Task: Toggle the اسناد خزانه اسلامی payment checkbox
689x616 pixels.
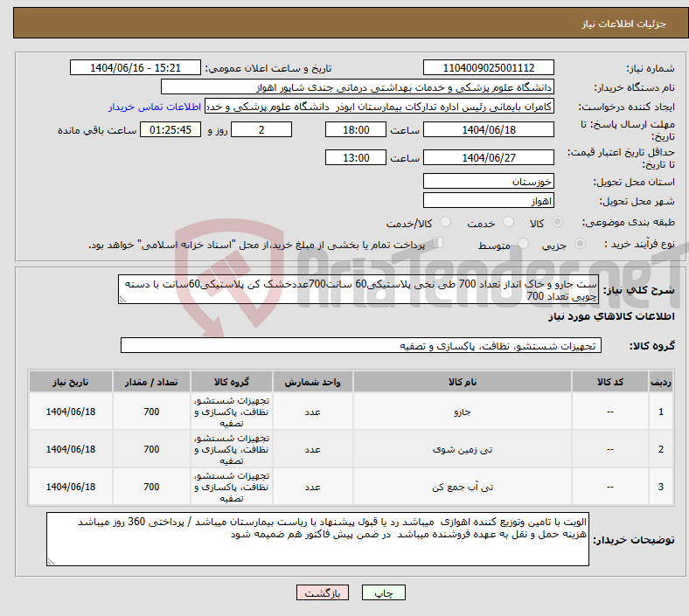Action: [x=439, y=245]
